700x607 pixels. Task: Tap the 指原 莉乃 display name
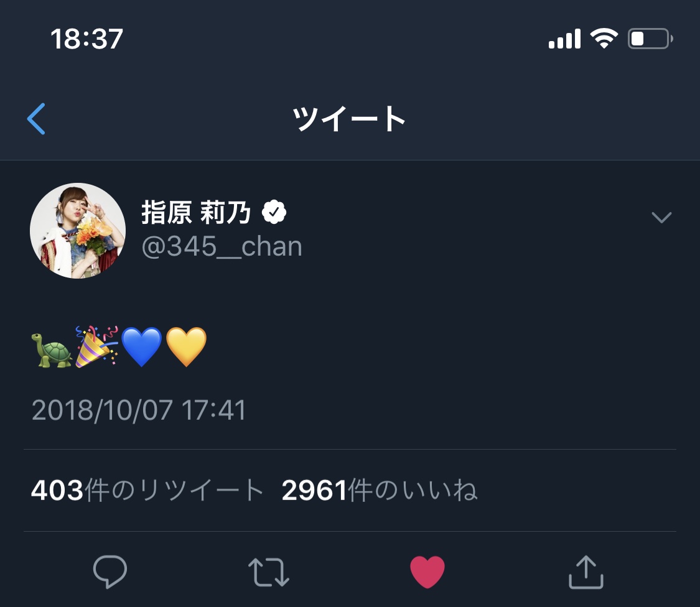196,213
